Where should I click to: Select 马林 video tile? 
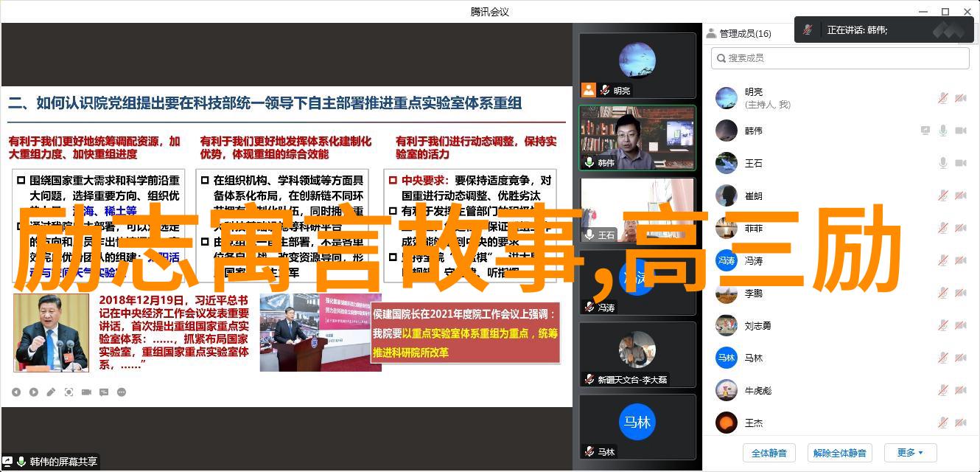[637, 427]
